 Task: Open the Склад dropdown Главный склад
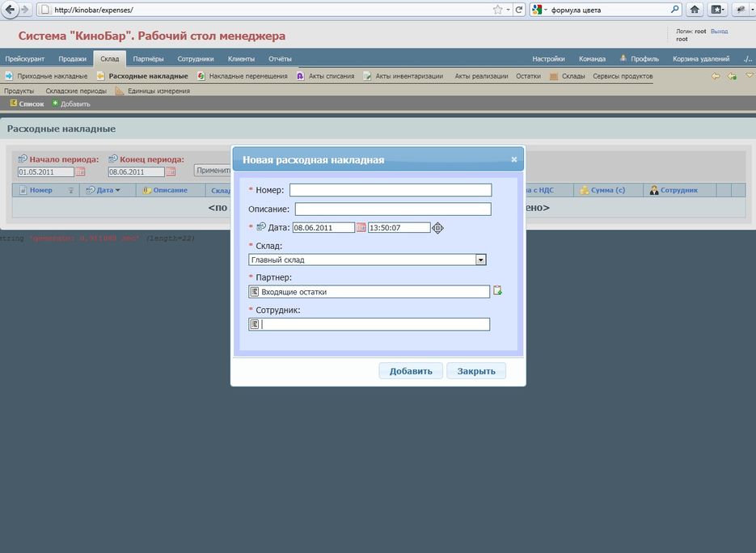[367, 260]
